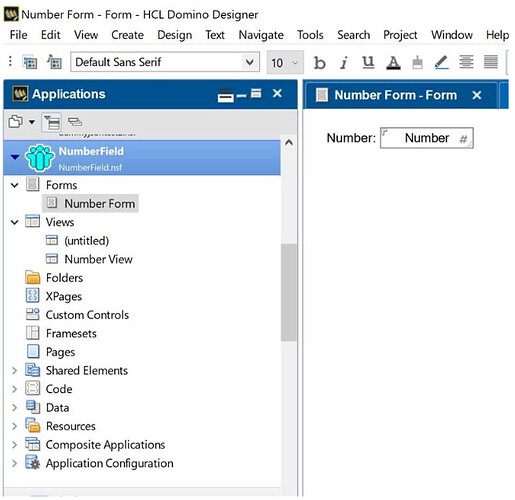This screenshot has height=500, width=515.
Task: Expand the Composite Applications node
Action: point(14,445)
